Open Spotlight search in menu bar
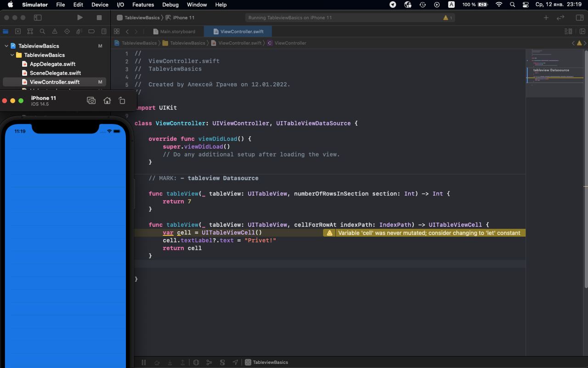Viewport: 588px width, 368px height. (x=512, y=5)
